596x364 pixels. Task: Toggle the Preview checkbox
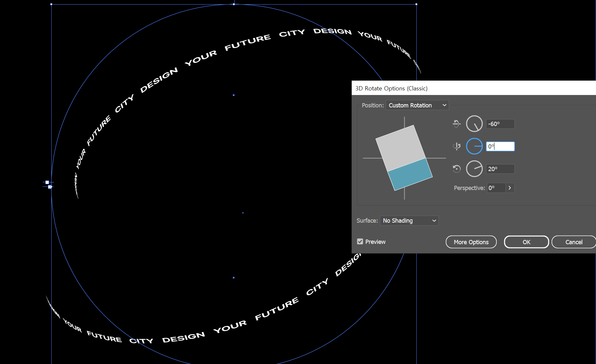360,242
